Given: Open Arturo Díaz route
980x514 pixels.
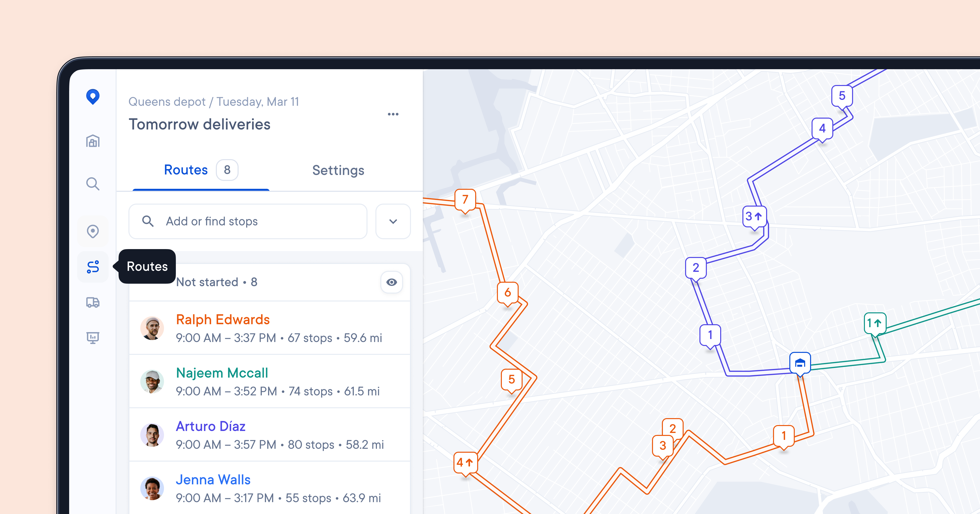Looking at the screenshot, I should coord(269,434).
